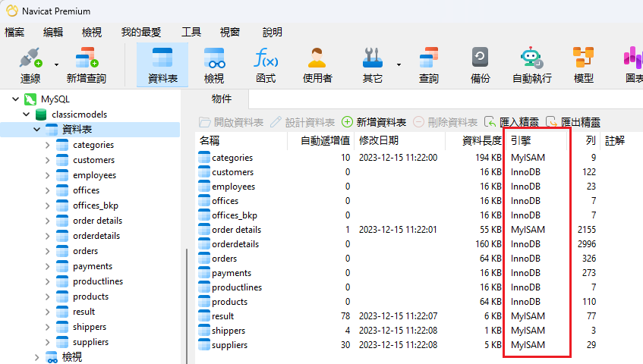Image resolution: width=643 pixels, height=364 pixels.
Task: Sort by the 列 column header
Action: (584, 141)
